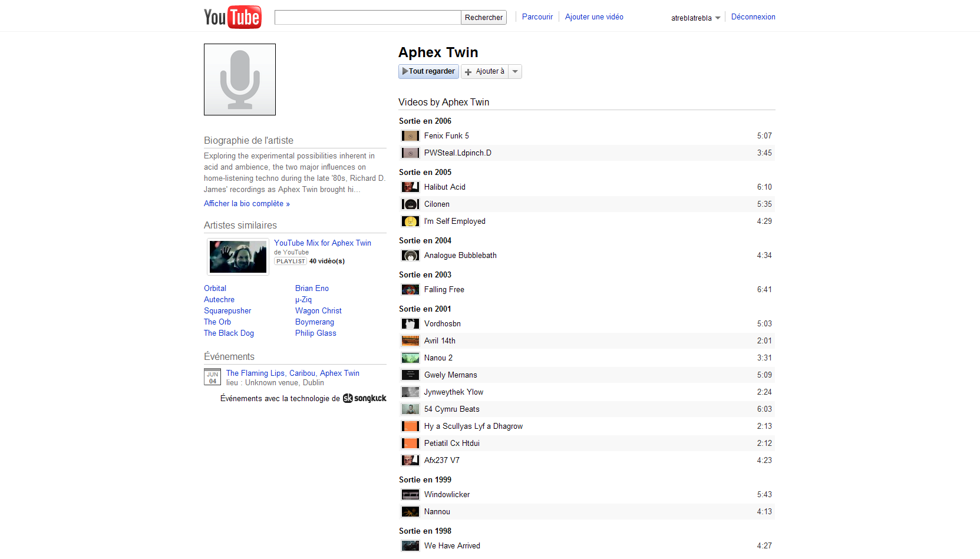
Task: Open the Nanou 2 thumbnail
Action: (410, 358)
